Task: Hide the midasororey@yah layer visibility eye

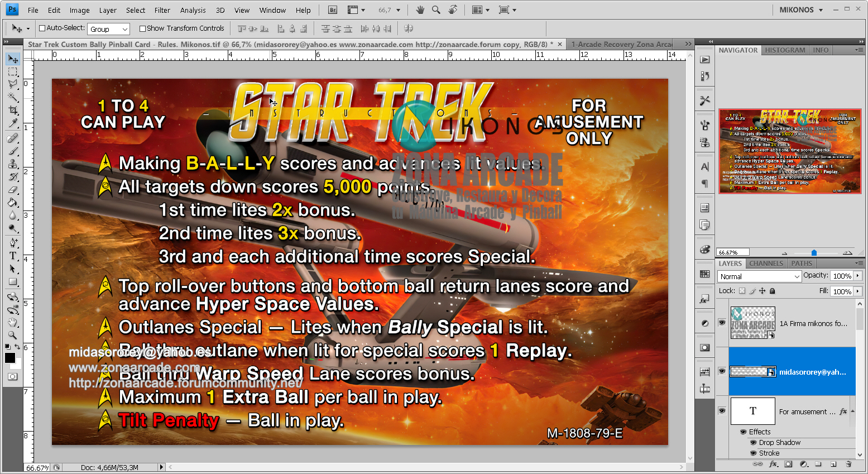Action: pos(722,371)
